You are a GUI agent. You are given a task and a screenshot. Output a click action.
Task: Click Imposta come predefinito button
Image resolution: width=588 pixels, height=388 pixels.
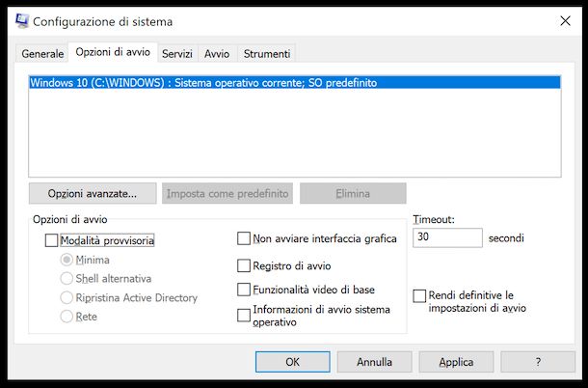pyautogui.click(x=227, y=193)
